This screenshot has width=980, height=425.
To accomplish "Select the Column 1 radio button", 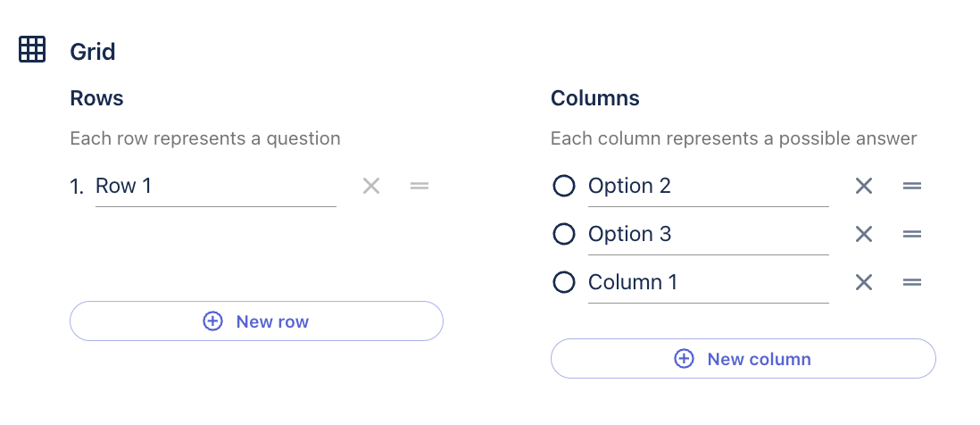I will coord(563,282).
